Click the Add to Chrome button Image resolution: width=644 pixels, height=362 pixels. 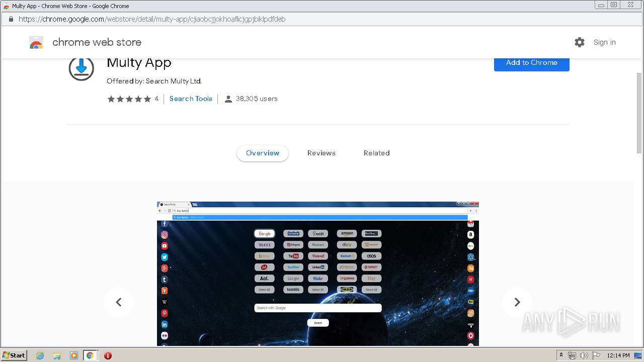click(x=532, y=64)
